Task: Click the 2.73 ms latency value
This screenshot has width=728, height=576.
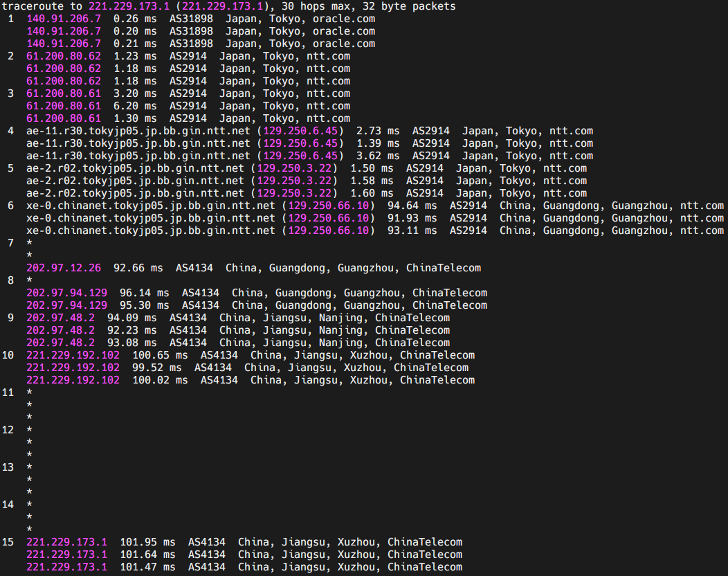Action: pos(378,131)
